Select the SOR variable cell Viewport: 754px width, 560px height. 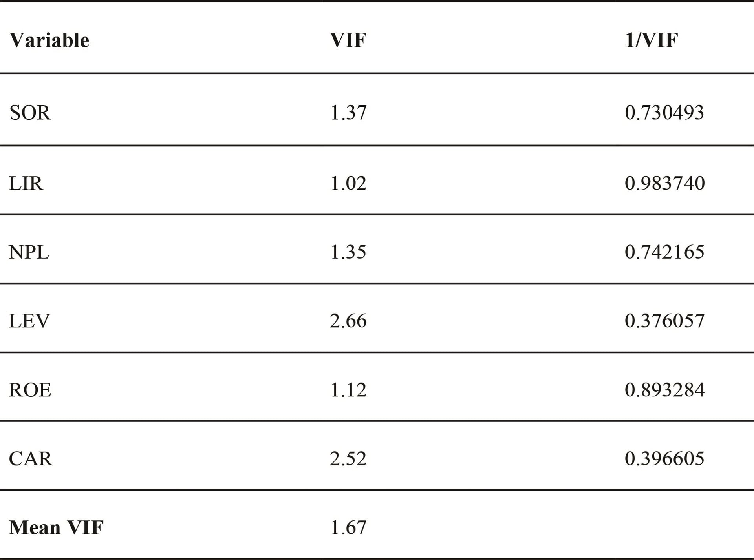pyautogui.click(x=30, y=113)
